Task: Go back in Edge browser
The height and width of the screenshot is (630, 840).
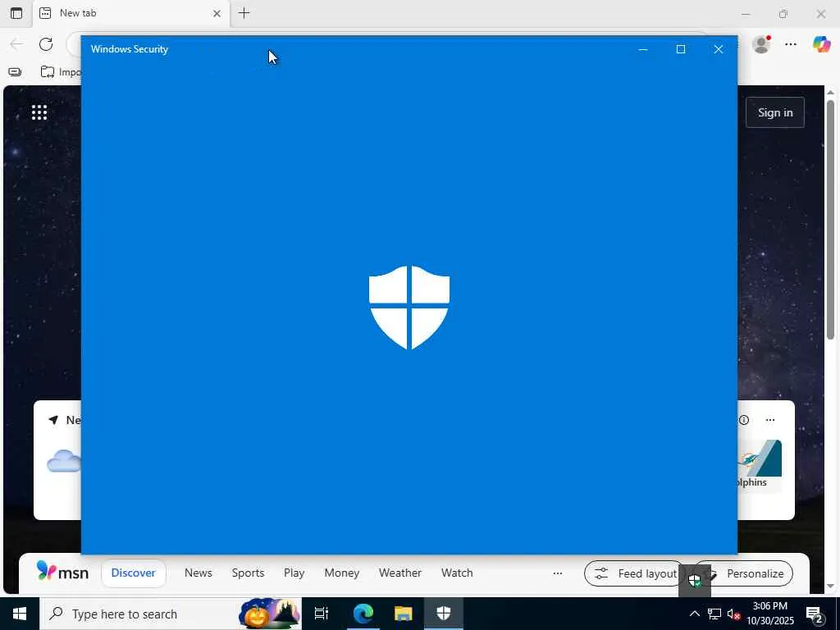Action: 16,44
